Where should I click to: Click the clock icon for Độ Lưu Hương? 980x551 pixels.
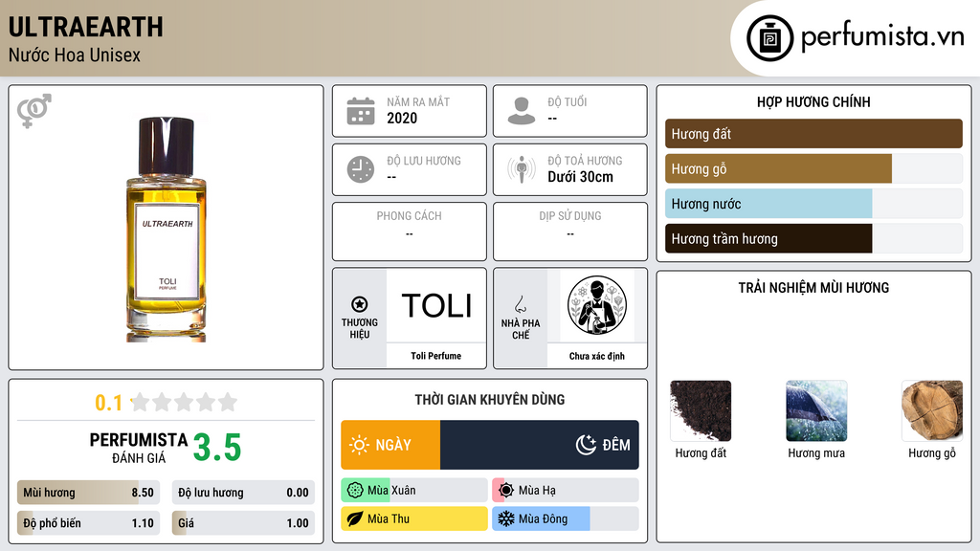(x=361, y=169)
